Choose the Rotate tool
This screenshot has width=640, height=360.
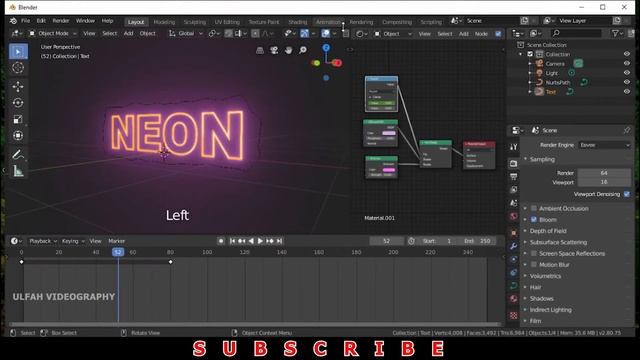(x=18, y=103)
